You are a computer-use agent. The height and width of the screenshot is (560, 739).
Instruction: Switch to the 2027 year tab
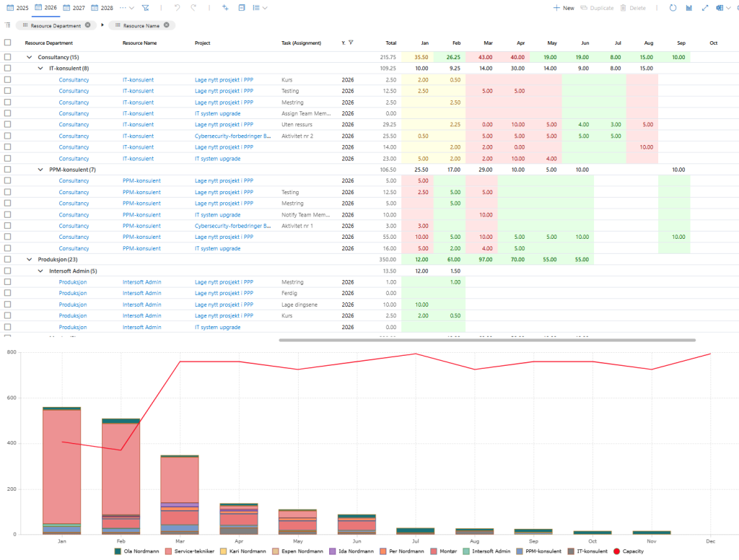tap(74, 8)
